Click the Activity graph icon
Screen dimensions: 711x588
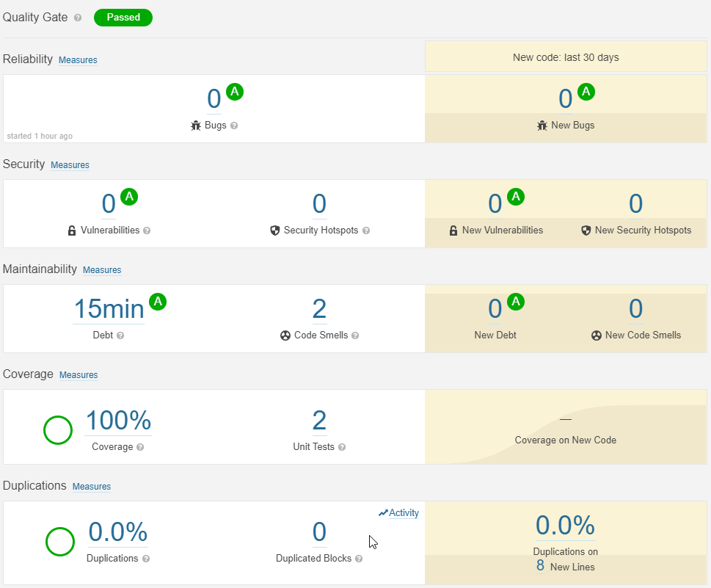click(x=384, y=512)
